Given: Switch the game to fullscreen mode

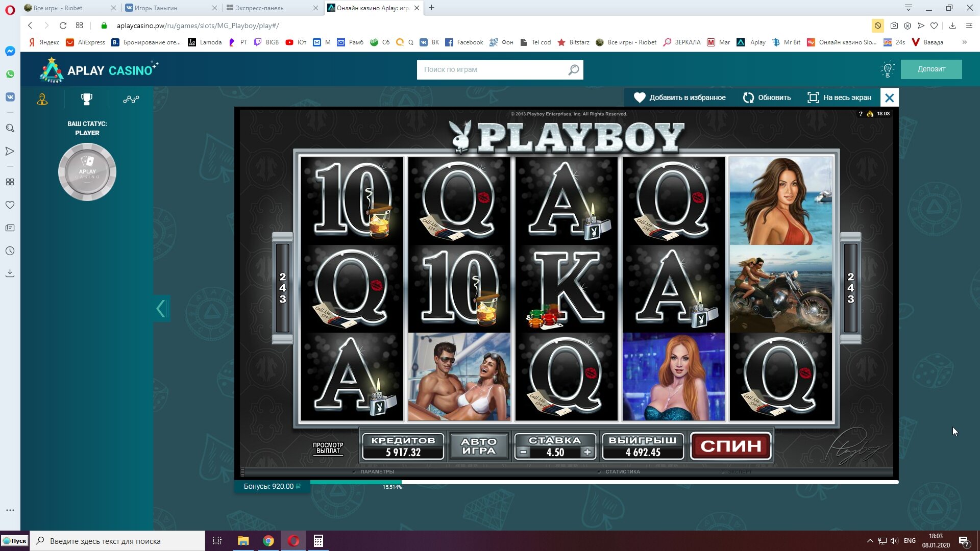Looking at the screenshot, I should [x=813, y=97].
